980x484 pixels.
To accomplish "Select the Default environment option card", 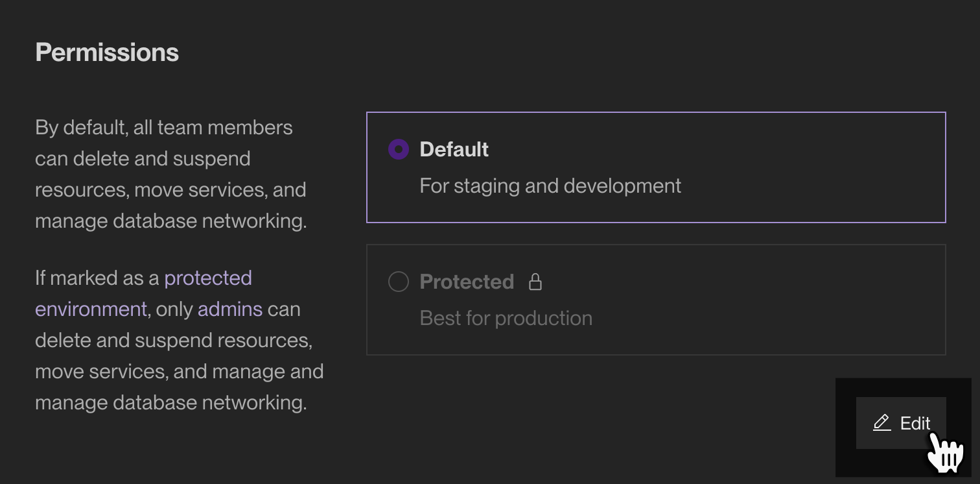I will [656, 167].
